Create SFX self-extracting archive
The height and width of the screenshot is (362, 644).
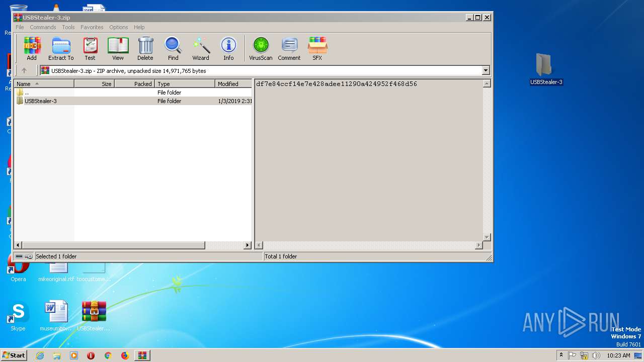(x=317, y=49)
